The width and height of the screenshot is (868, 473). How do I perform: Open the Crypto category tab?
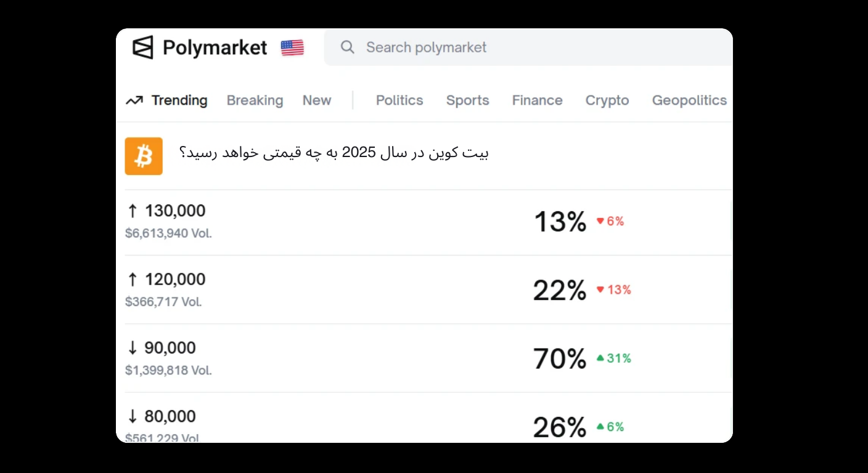[x=607, y=100]
